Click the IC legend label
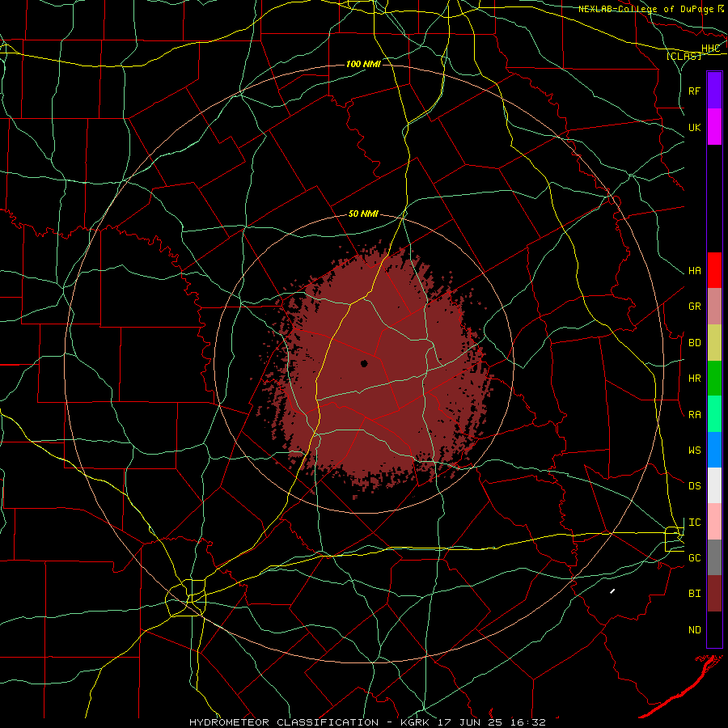 pyautogui.click(x=694, y=522)
